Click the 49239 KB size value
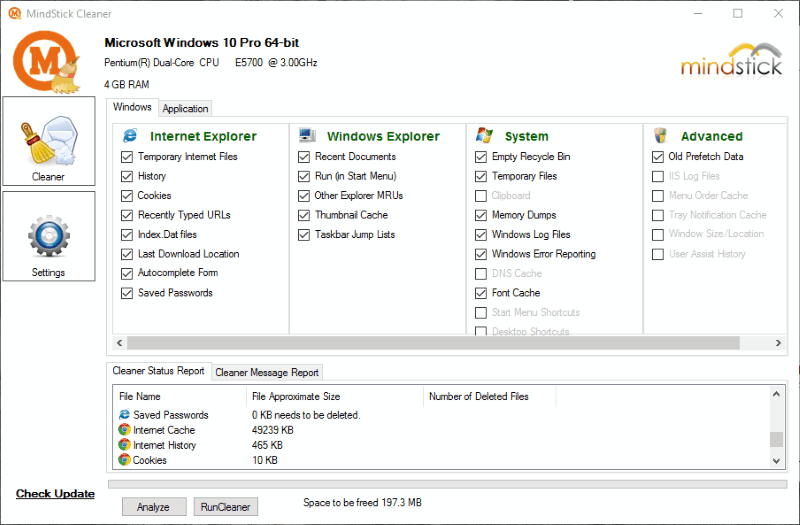This screenshot has width=800, height=525. click(x=272, y=430)
